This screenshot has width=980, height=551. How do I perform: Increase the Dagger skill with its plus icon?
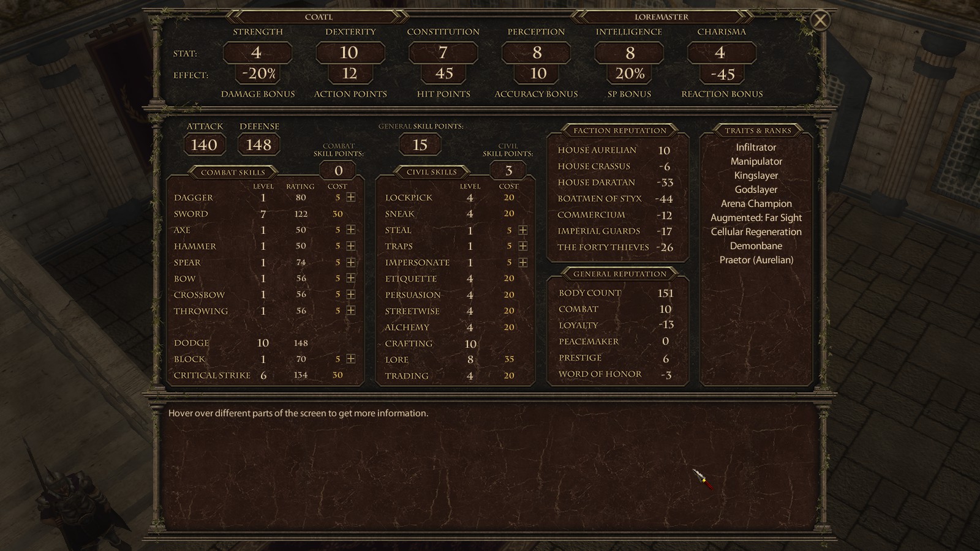pyautogui.click(x=351, y=198)
